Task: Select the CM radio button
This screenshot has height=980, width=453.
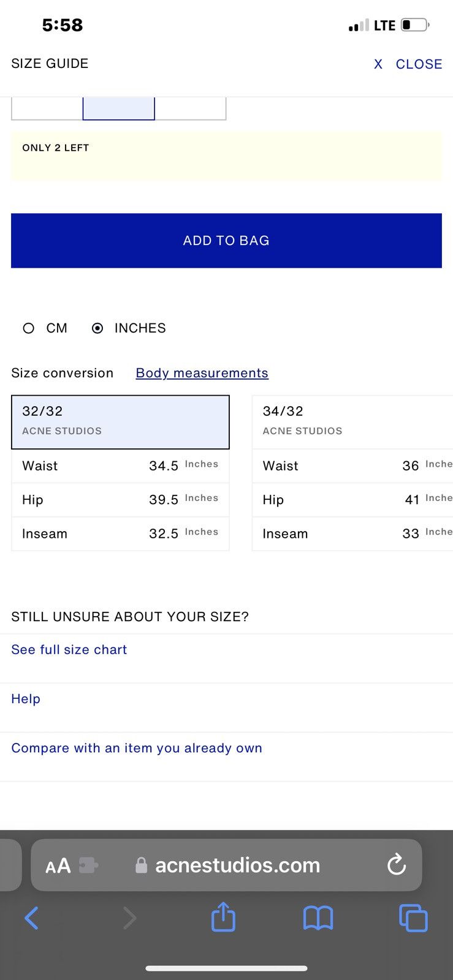Action: click(28, 328)
